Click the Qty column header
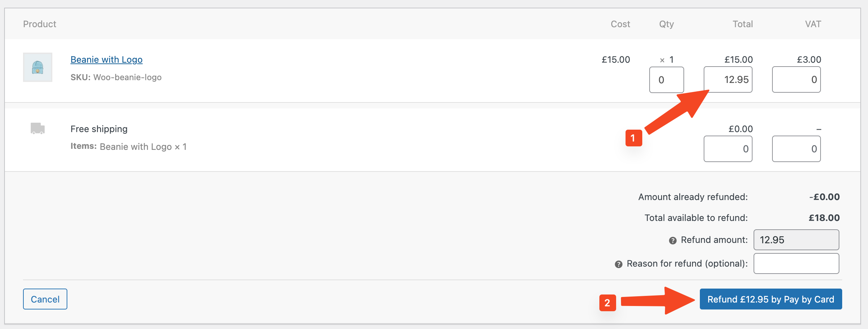Image resolution: width=868 pixels, height=329 pixels. pyautogui.click(x=666, y=24)
